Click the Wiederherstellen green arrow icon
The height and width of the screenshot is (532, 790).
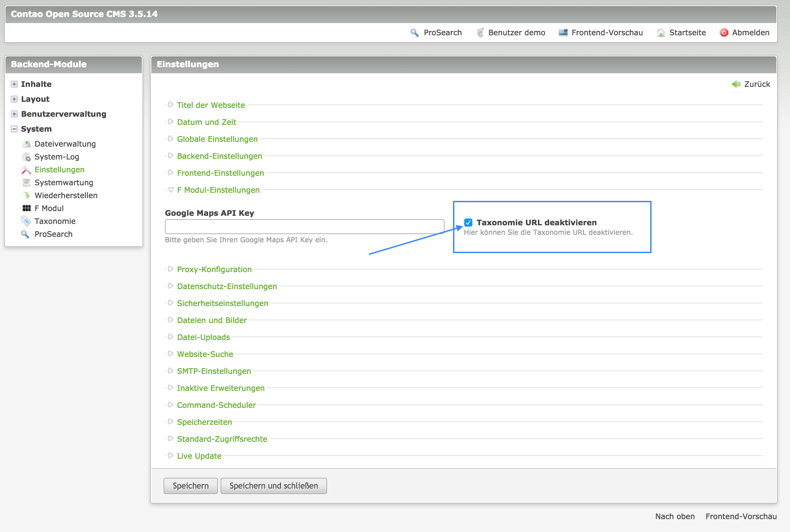(x=26, y=195)
